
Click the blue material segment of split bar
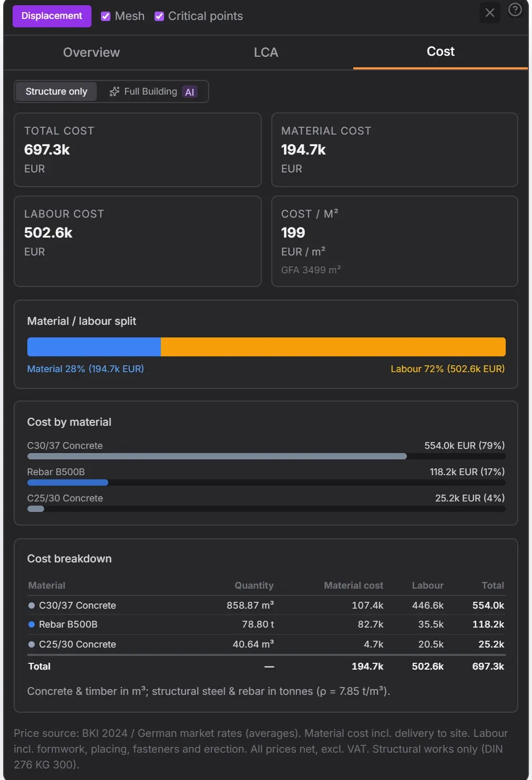[94, 347]
